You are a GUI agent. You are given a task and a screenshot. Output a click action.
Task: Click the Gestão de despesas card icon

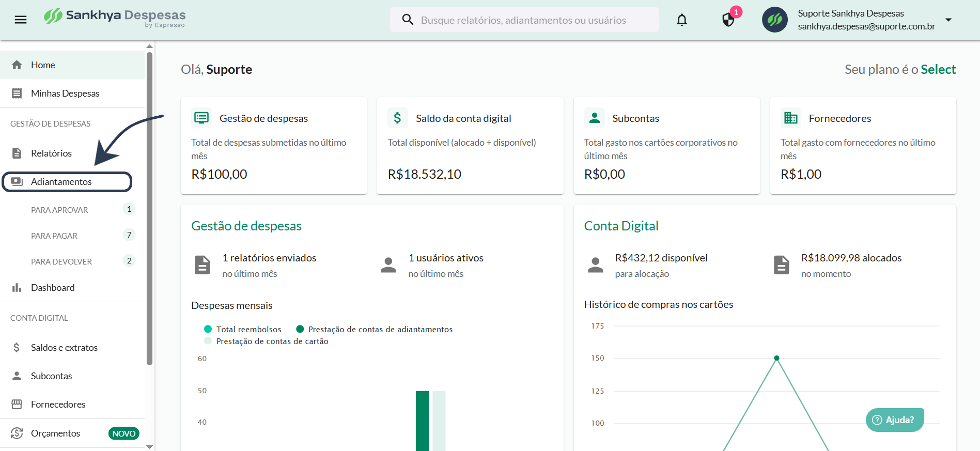tap(201, 118)
